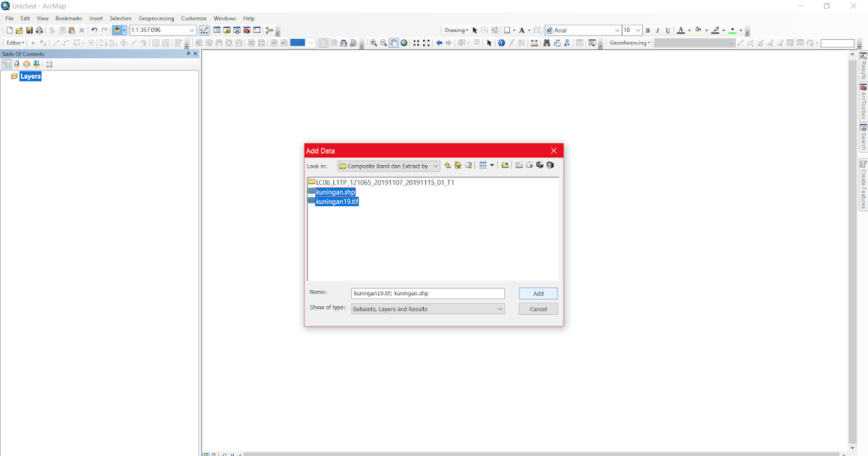Open the Geoprocessing menu
Screen dimensions: 868x456
point(156,18)
